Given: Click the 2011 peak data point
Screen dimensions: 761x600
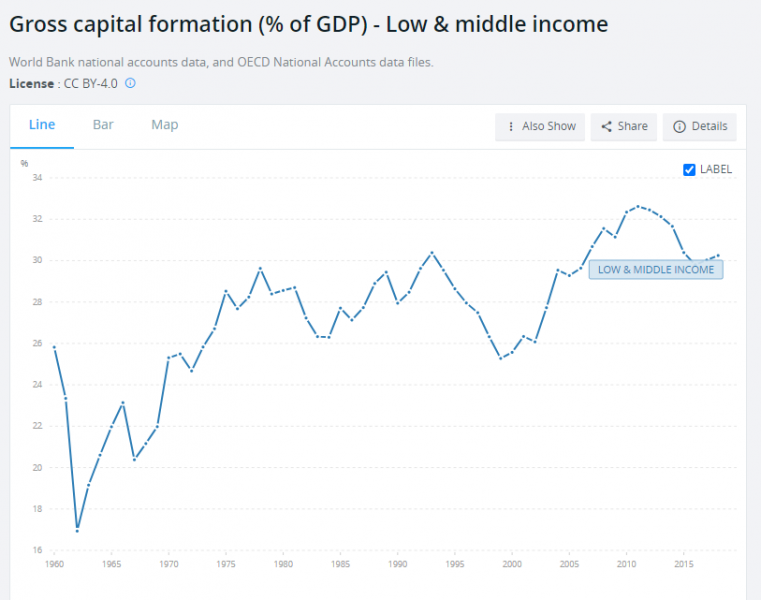Looking at the screenshot, I should click(638, 206).
